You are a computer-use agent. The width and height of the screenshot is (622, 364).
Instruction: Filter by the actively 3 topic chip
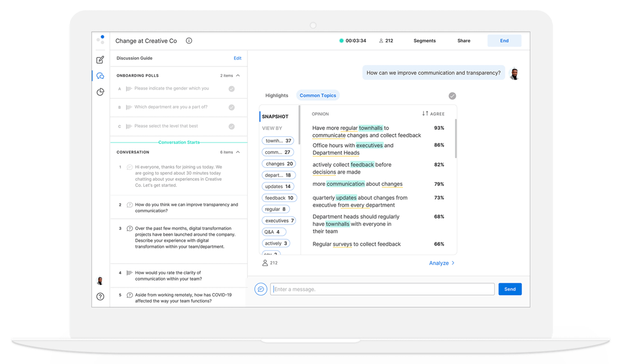(276, 243)
